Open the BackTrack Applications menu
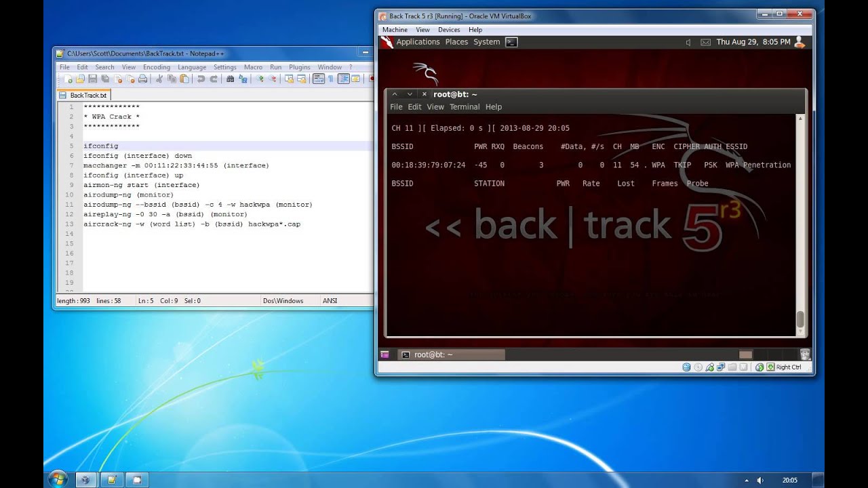This screenshot has height=488, width=868. point(418,42)
